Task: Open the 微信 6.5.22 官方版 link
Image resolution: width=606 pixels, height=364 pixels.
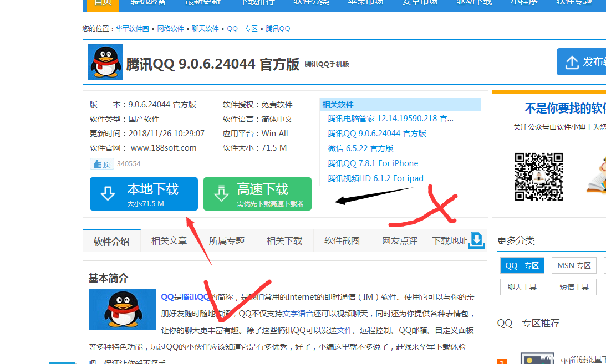Action: point(360,148)
